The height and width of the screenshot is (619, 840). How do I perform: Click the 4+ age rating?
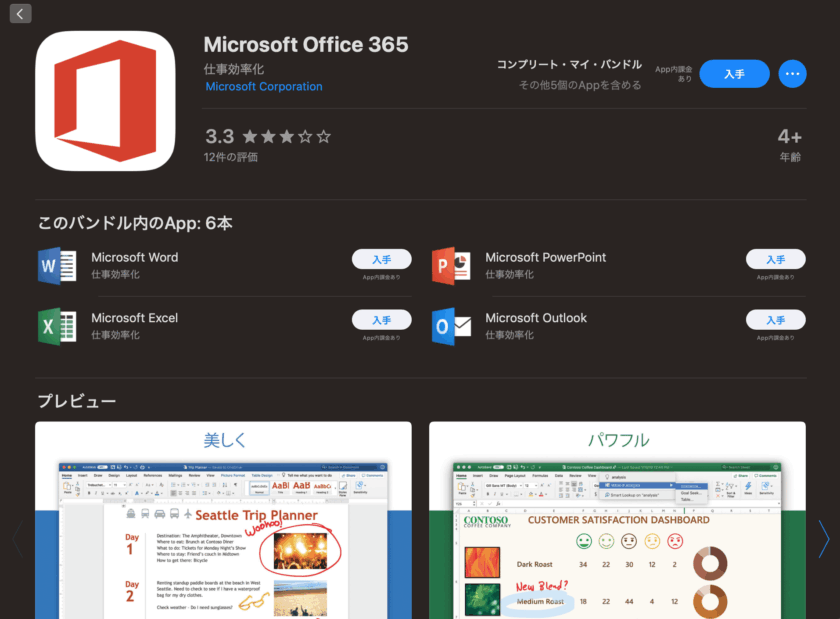point(790,137)
